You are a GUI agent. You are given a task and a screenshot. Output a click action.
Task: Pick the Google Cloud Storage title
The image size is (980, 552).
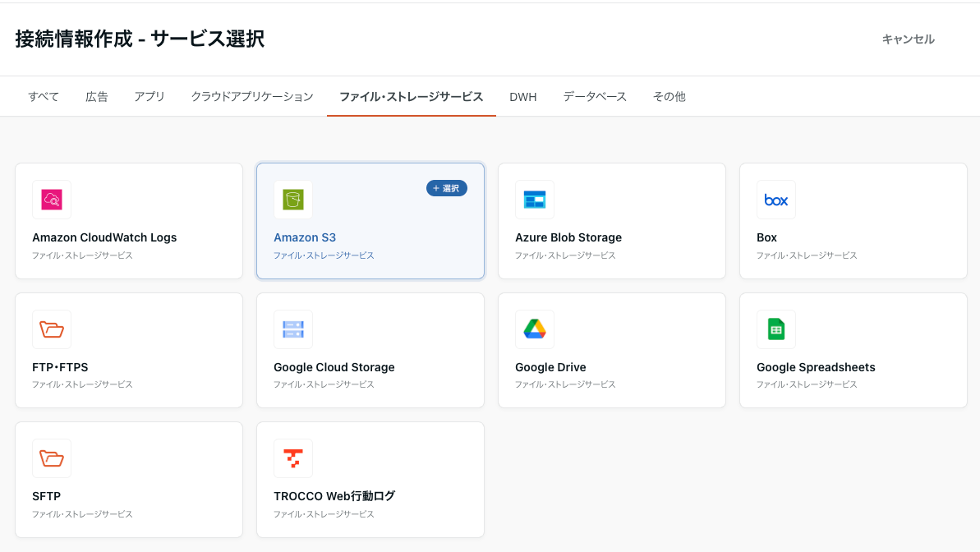[334, 367]
